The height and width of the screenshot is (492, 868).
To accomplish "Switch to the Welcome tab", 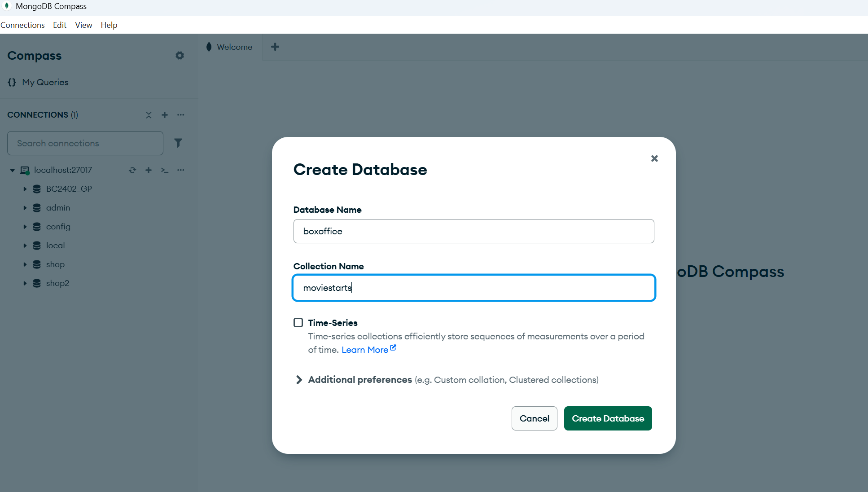I will (x=230, y=47).
